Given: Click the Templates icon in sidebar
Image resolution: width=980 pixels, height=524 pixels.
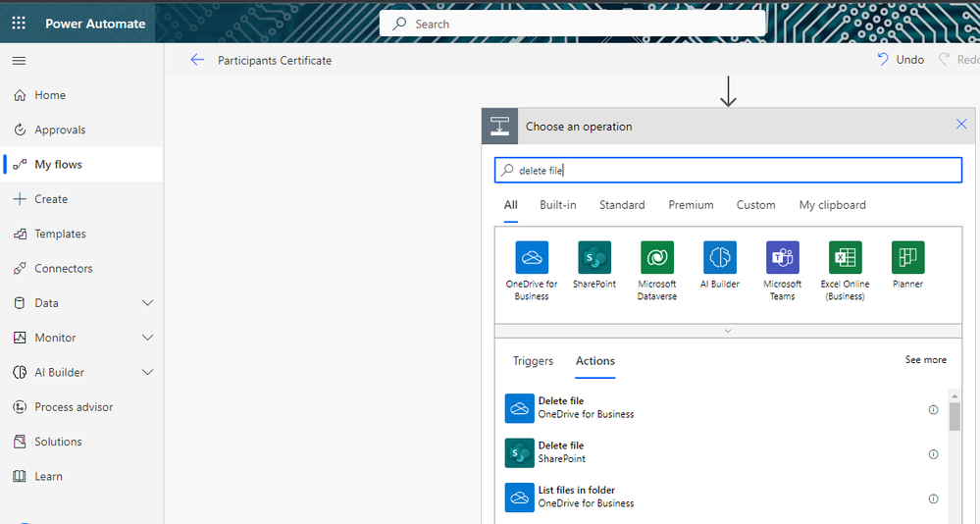Looking at the screenshot, I should (20, 234).
